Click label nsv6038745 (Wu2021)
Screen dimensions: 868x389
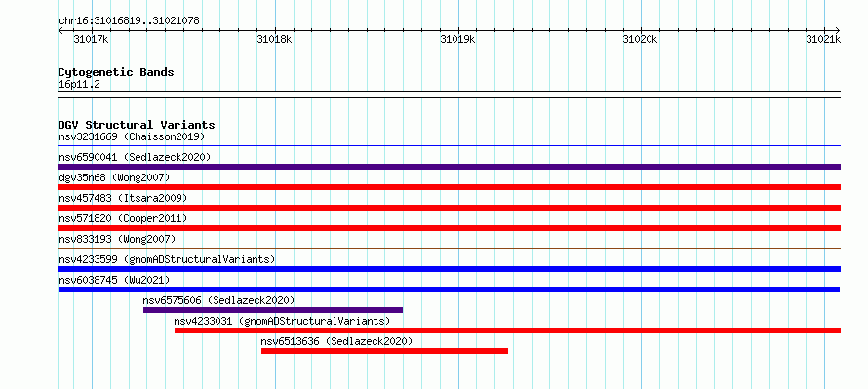point(113,280)
